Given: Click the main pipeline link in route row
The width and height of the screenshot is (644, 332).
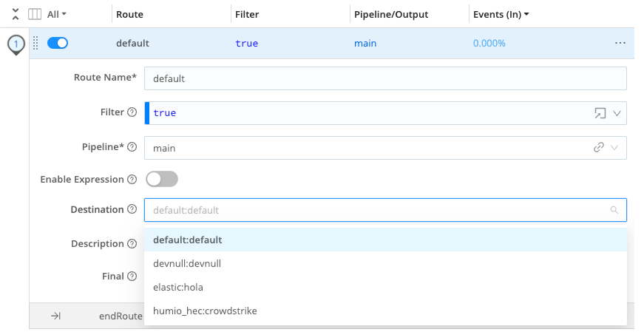Looking at the screenshot, I should click(365, 44).
